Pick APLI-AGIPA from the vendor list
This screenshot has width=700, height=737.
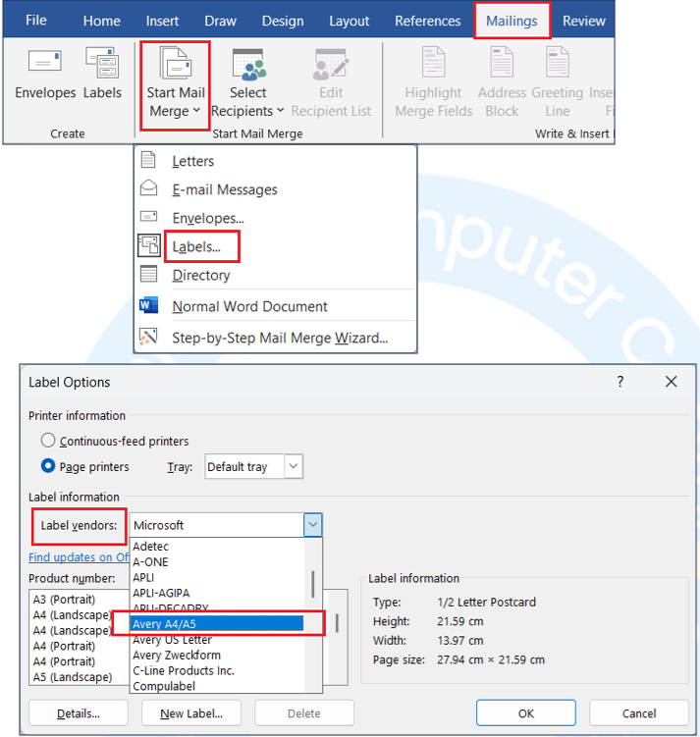pyautogui.click(x=217, y=593)
